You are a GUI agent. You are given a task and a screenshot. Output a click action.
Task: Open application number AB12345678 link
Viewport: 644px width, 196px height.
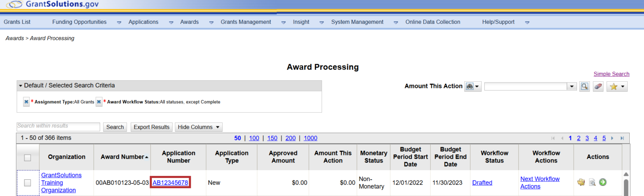click(171, 183)
